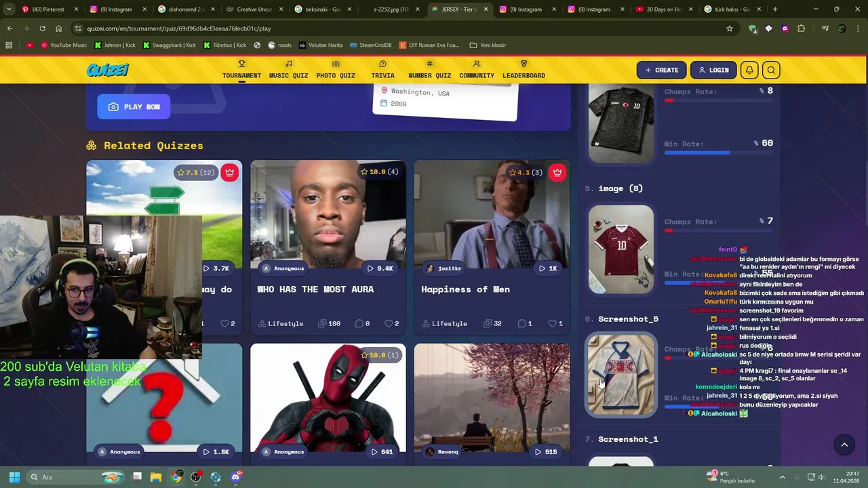Image resolution: width=868 pixels, height=488 pixels.
Task: Open the Screenshot_5 jersey thumbnail
Action: (621, 374)
